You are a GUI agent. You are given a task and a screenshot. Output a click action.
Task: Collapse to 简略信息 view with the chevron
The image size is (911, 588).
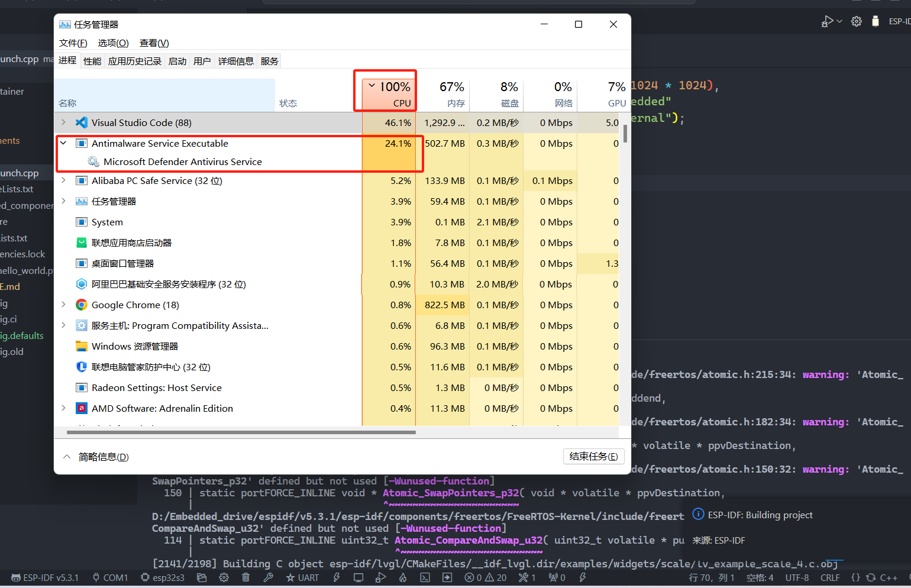pyautogui.click(x=67, y=457)
